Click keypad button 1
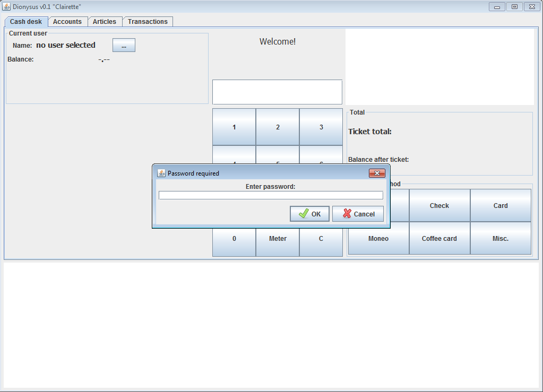 tap(234, 127)
